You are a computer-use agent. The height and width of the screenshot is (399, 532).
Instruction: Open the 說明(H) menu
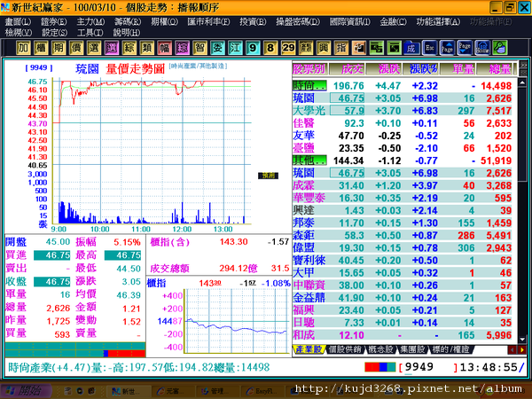click(127, 33)
